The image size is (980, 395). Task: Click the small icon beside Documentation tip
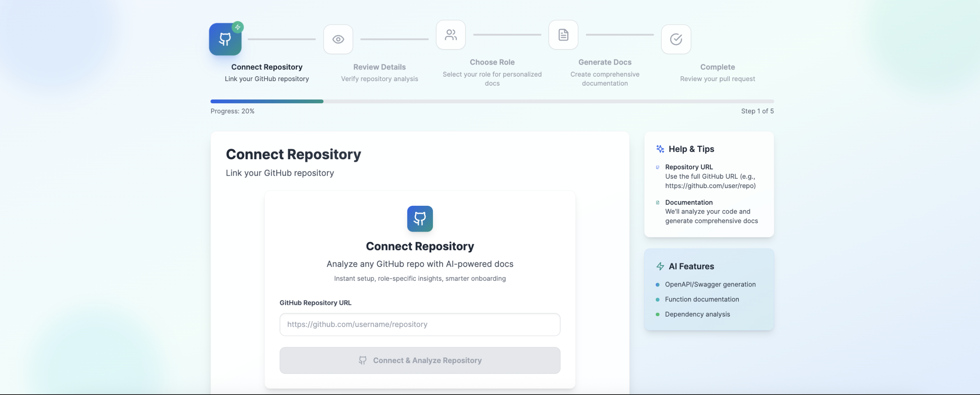point(657,203)
